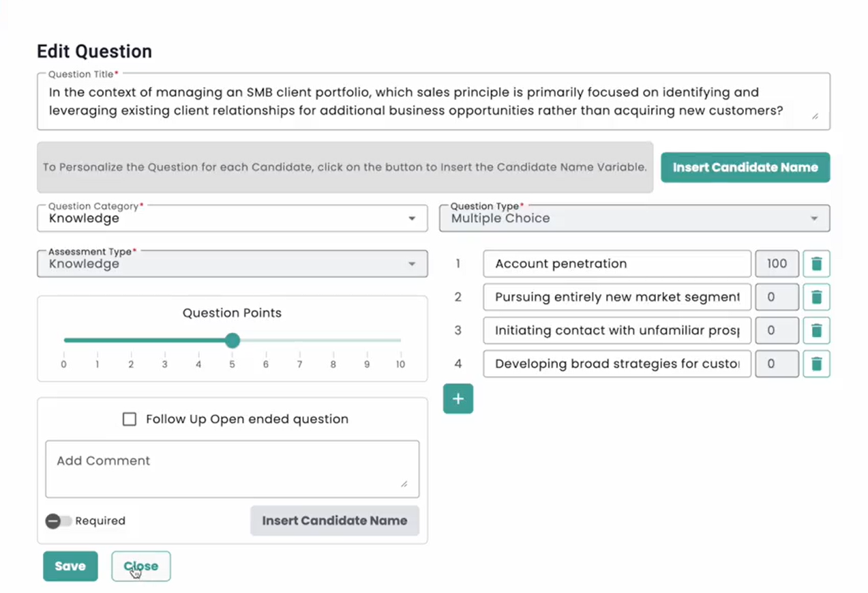Toggle the Required switch
868x593 pixels.
pyautogui.click(x=59, y=521)
